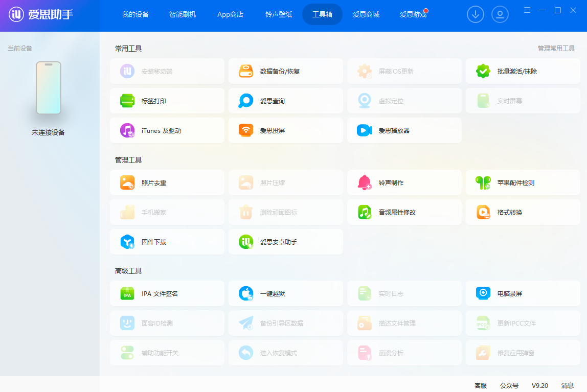Click the 实时屏幕 tool card
Image resolution: width=587 pixels, height=392 pixels.
click(523, 101)
